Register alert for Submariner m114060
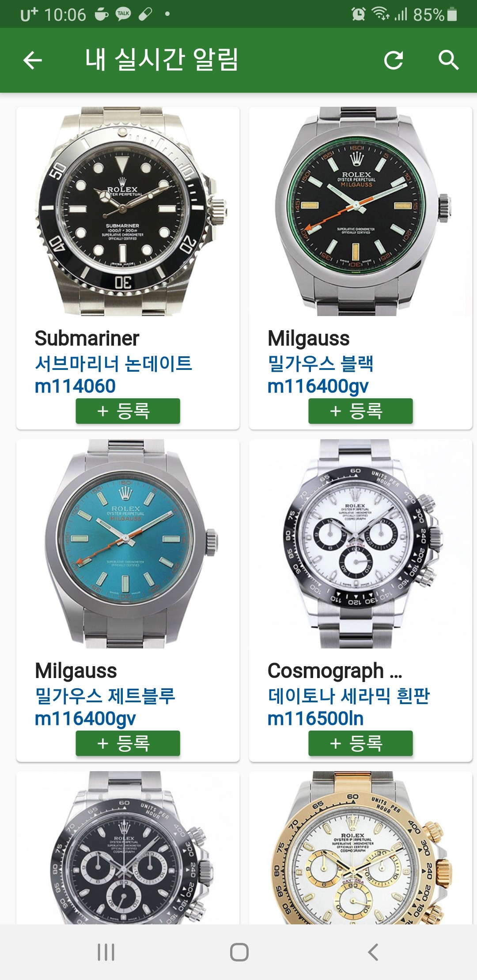The width and height of the screenshot is (477, 980). click(128, 411)
